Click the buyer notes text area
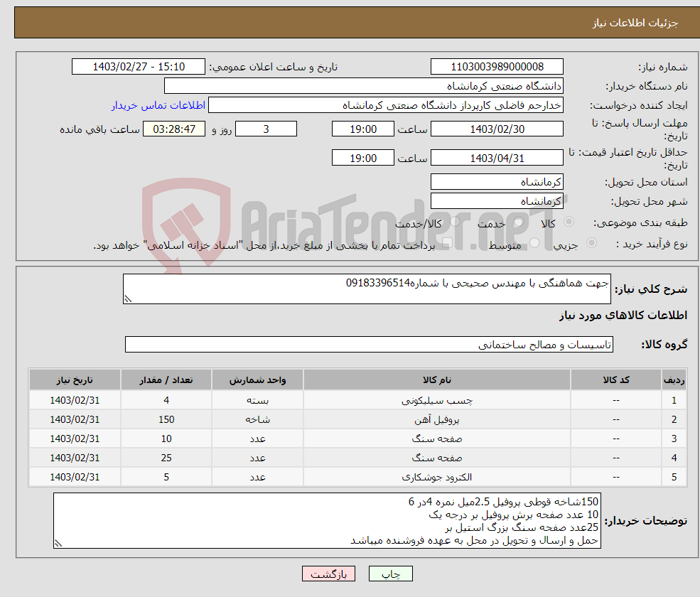Image resolution: width=700 pixels, height=597 pixels. [x=327, y=521]
